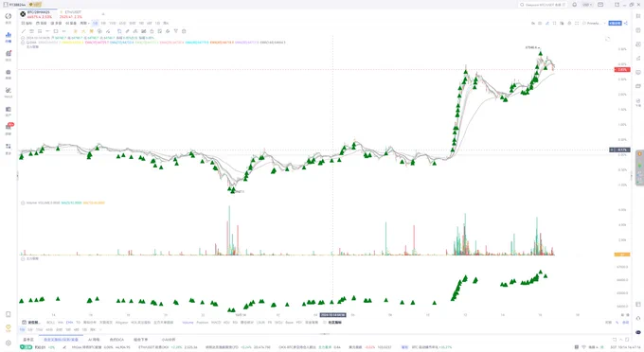Select the yellow star marker tool
This screenshot has height=352, width=644.
pyautogui.click(x=75, y=31)
